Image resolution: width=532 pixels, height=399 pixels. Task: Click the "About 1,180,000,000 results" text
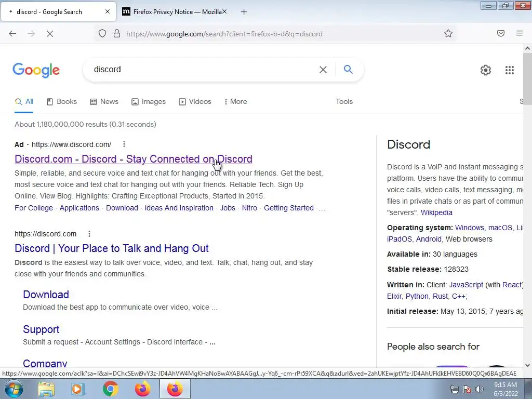(x=61, y=124)
